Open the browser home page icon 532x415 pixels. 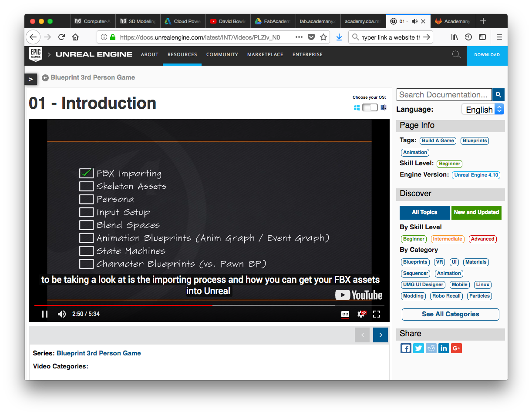coord(75,37)
